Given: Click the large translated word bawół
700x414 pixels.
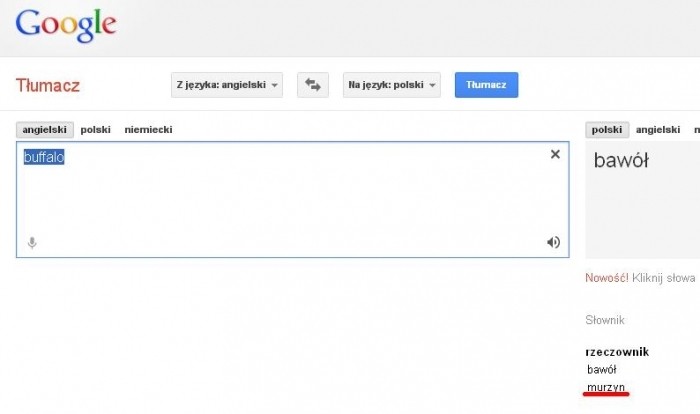Looking at the screenshot, I should tap(621, 160).
